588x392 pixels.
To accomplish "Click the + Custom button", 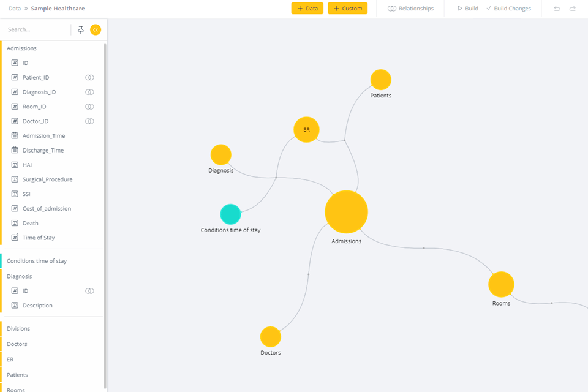I will coord(347,8).
